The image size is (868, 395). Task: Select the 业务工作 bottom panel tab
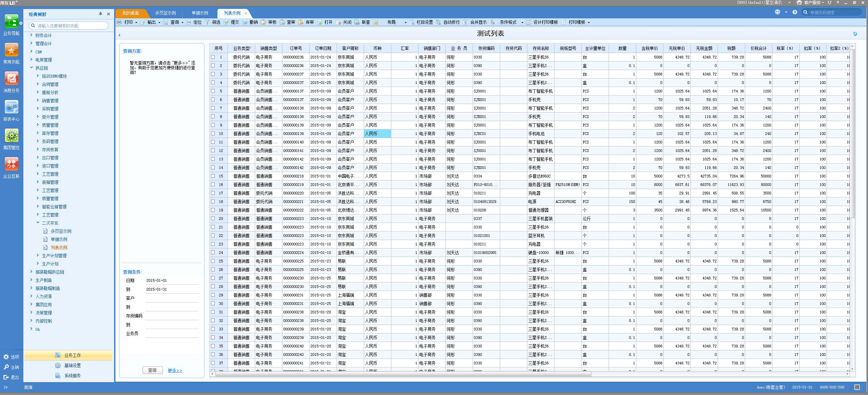(x=68, y=355)
